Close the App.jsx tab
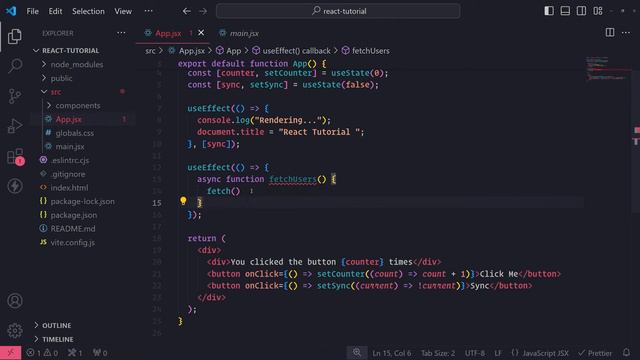This screenshot has width=640, height=360. [x=201, y=33]
